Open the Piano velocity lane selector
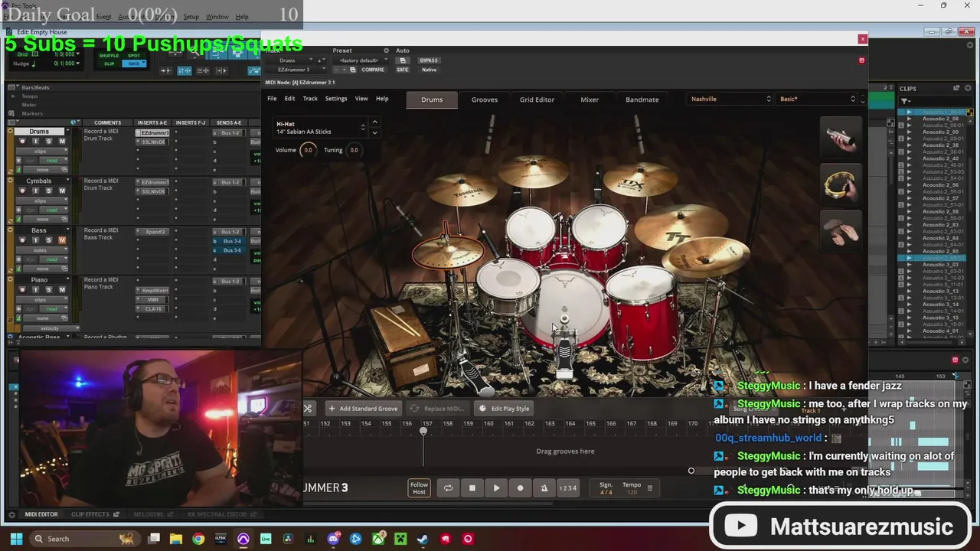The image size is (980, 551). coord(51,328)
